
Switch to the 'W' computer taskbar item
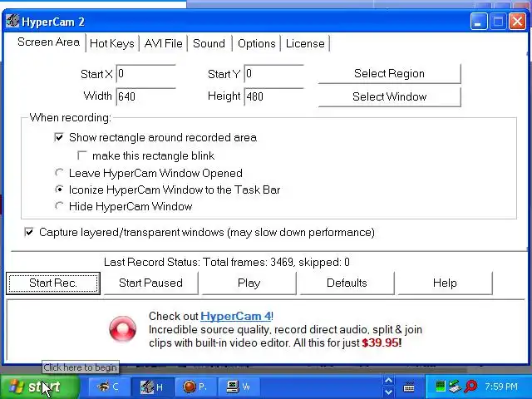[x=239, y=387]
